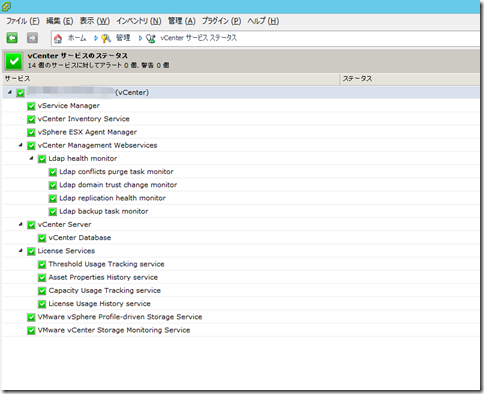Select Ldap backup task monitor row
Image resolution: width=484 pixels, height=394 pixels.
tap(241, 211)
